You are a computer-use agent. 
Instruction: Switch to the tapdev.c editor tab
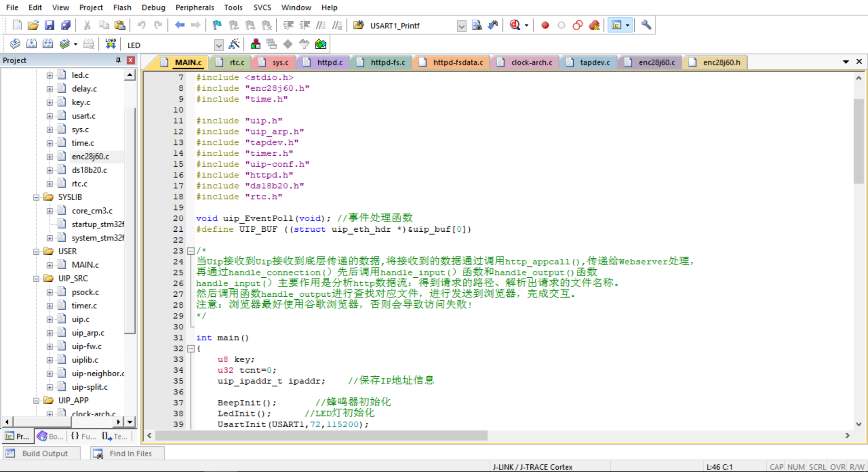(589, 62)
